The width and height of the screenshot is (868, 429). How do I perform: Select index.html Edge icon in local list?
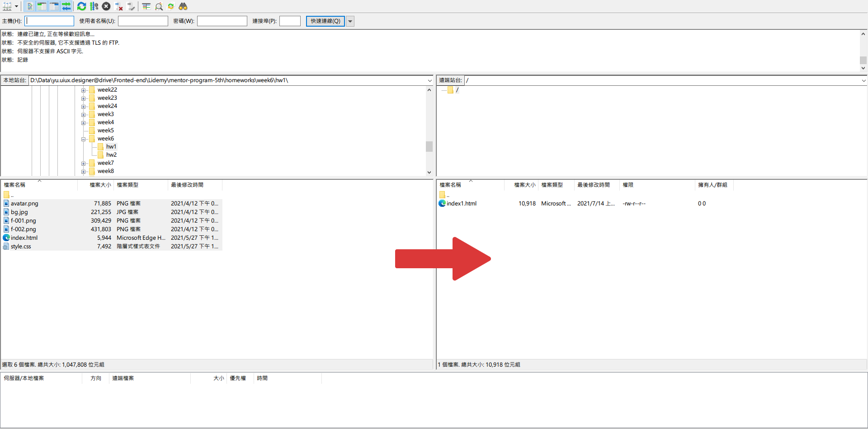(x=6, y=238)
